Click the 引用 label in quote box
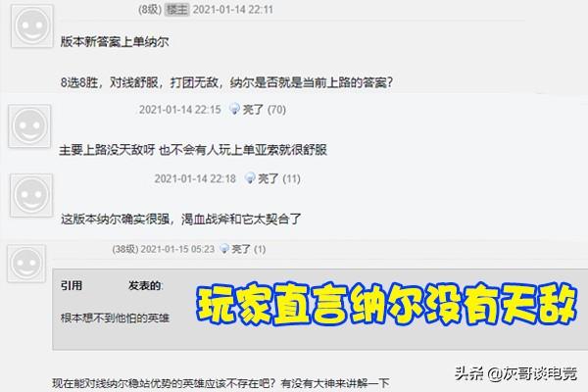The image size is (588, 392). pos(72,285)
